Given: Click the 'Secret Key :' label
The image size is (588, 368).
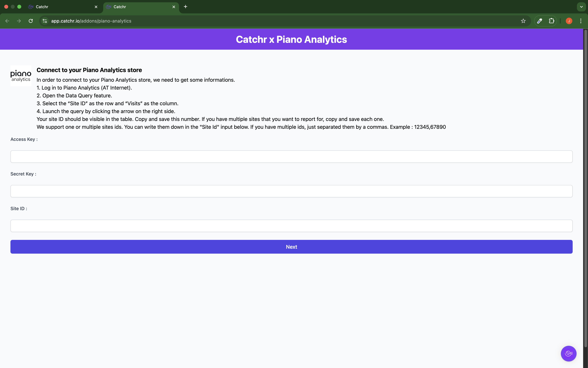Looking at the screenshot, I should click(x=23, y=174).
